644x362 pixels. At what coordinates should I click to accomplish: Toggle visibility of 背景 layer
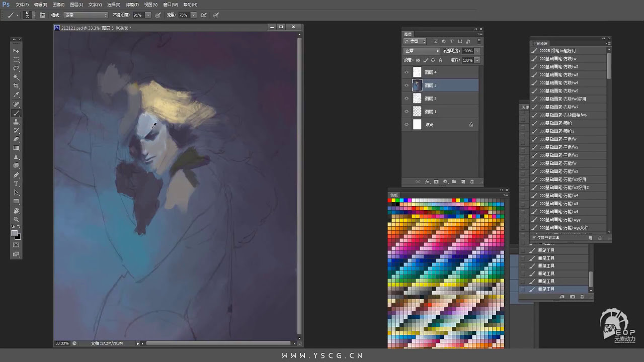(407, 125)
